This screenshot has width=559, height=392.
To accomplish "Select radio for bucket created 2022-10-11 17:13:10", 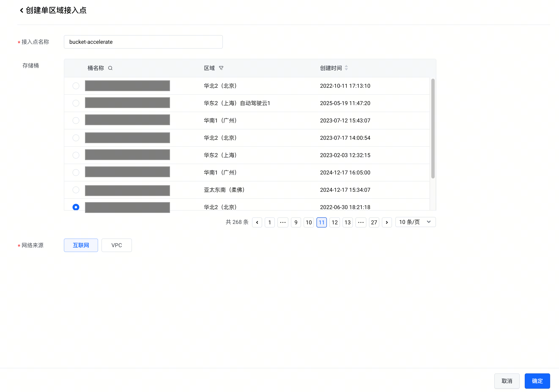I will [x=76, y=86].
